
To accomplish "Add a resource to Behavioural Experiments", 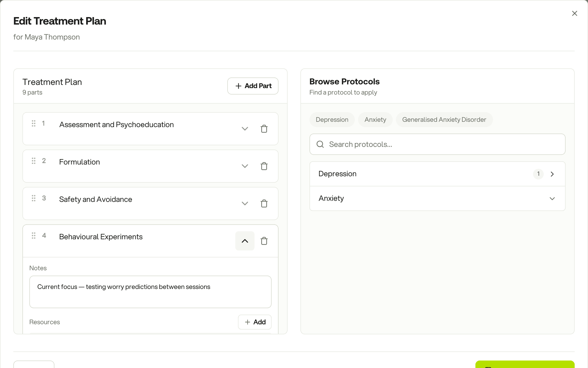I will [255, 322].
